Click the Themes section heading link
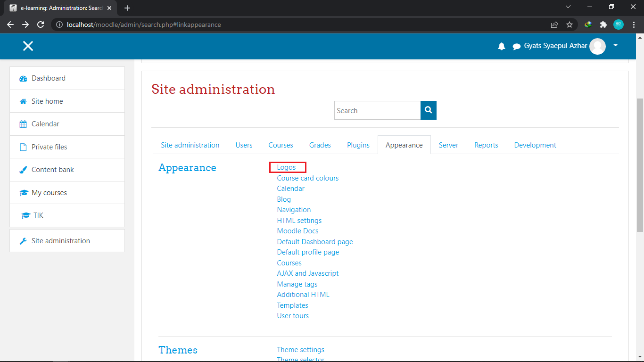This screenshot has height=362, width=644. (x=178, y=350)
